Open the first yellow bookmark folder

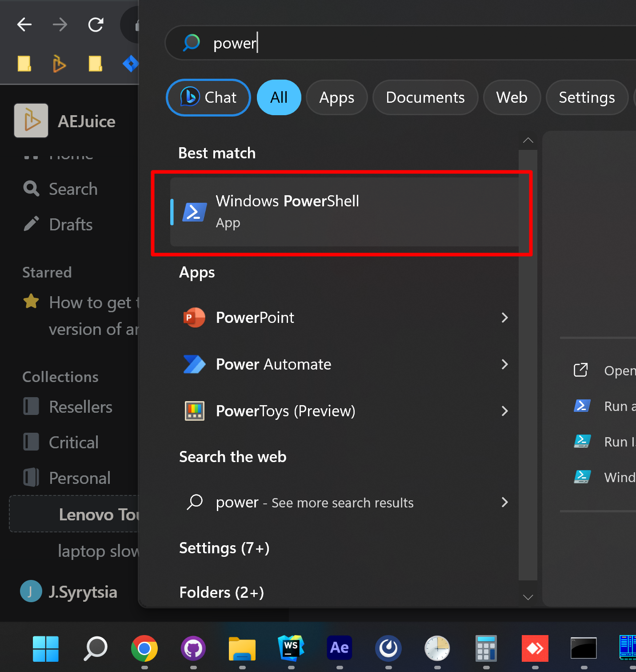[x=24, y=64]
